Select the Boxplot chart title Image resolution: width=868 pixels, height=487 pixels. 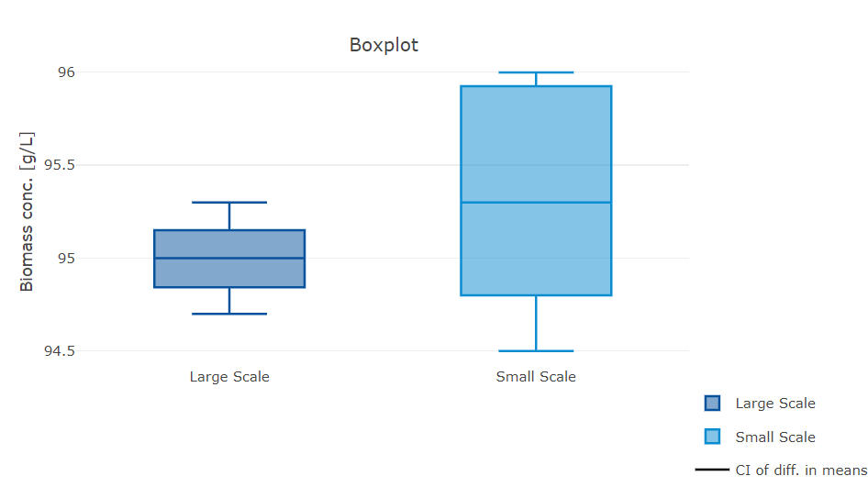point(384,45)
